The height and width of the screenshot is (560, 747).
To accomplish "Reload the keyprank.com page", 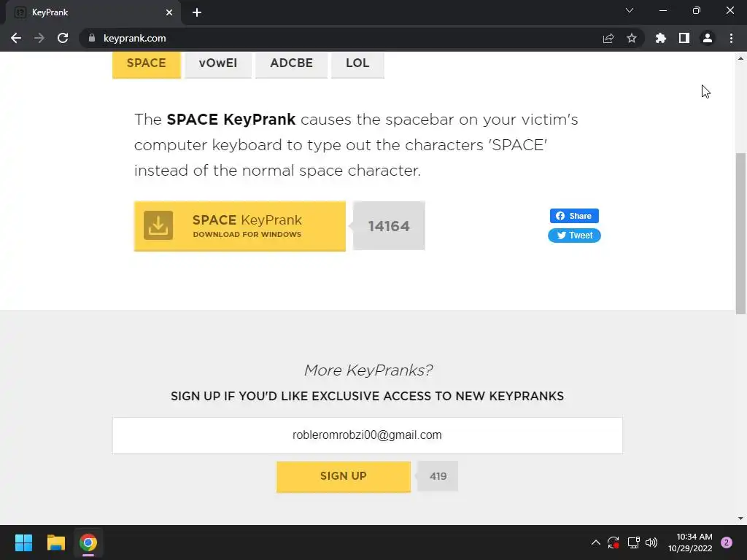I will point(63,38).
